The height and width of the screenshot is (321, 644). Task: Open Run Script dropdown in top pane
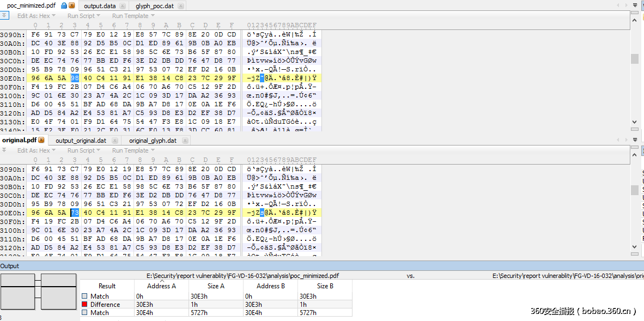point(83,16)
